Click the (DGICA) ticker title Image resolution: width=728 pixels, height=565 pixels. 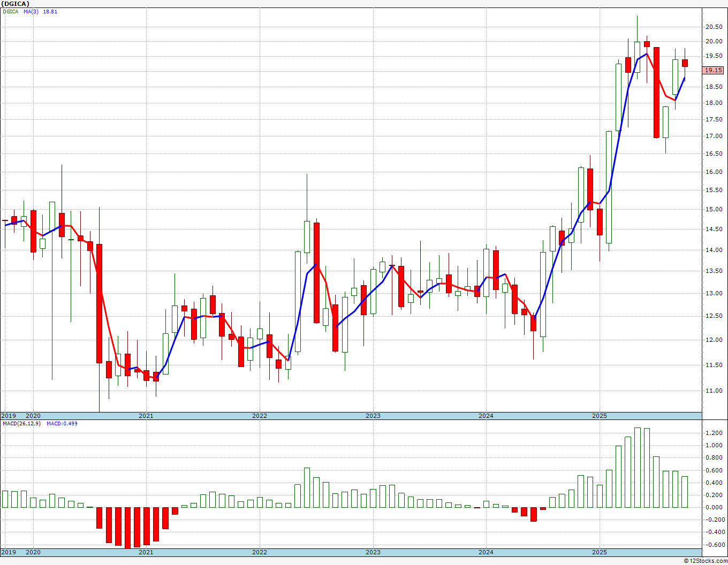pos(15,4)
